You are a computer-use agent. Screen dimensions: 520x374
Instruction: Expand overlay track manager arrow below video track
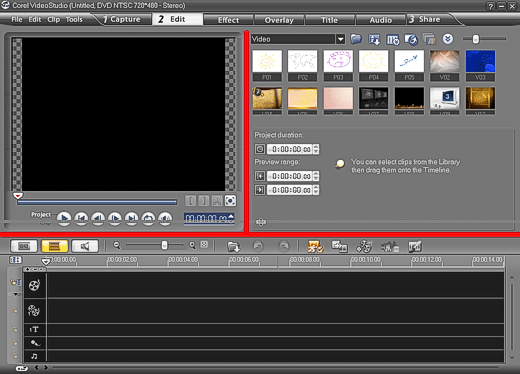coord(16,294)
